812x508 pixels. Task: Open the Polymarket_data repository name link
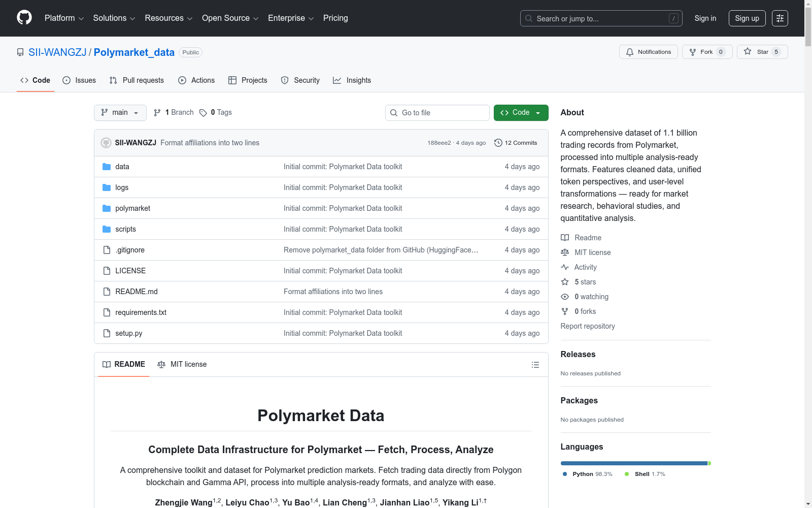(134, 52)
